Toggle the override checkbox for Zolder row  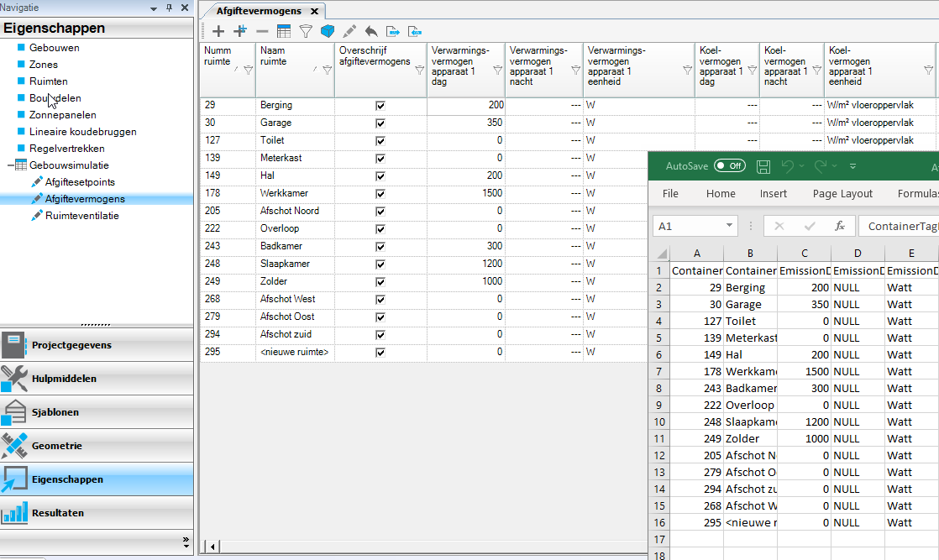click(380, 282)
